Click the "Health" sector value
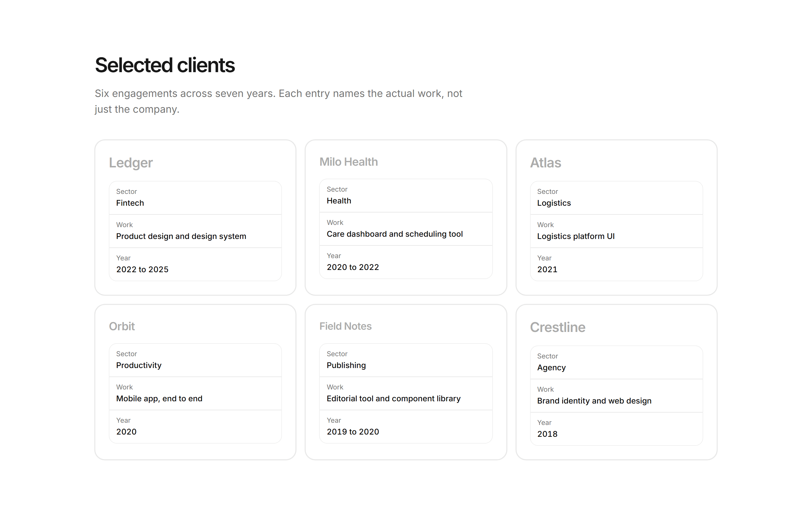The height and width of the screenshot is (514, 812). coord(339,201)
